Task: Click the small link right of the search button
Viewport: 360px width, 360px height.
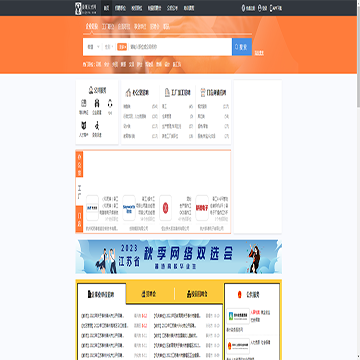Action: click(259, 53)
